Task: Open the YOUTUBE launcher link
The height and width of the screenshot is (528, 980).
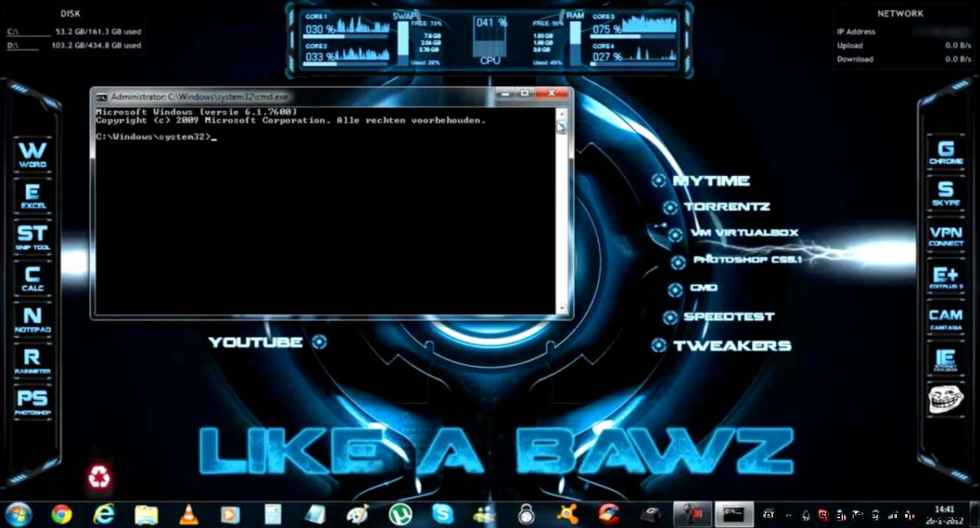Action: tap(256, 342)
